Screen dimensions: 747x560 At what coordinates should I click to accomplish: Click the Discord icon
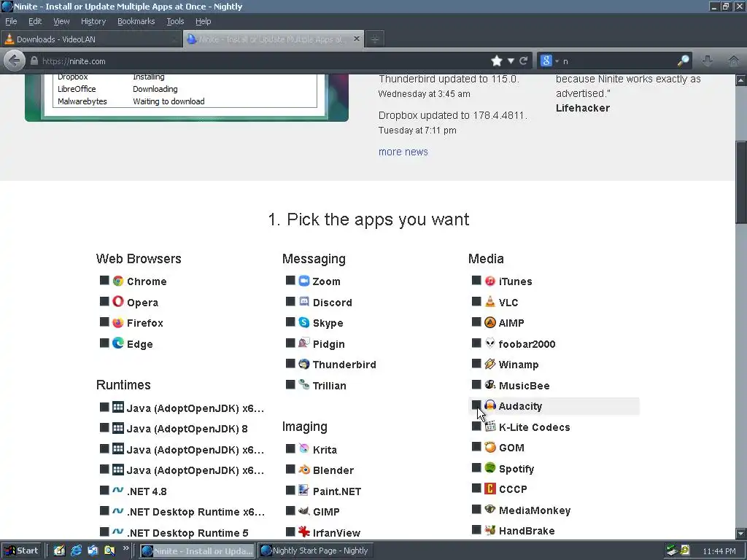(304, 301)
